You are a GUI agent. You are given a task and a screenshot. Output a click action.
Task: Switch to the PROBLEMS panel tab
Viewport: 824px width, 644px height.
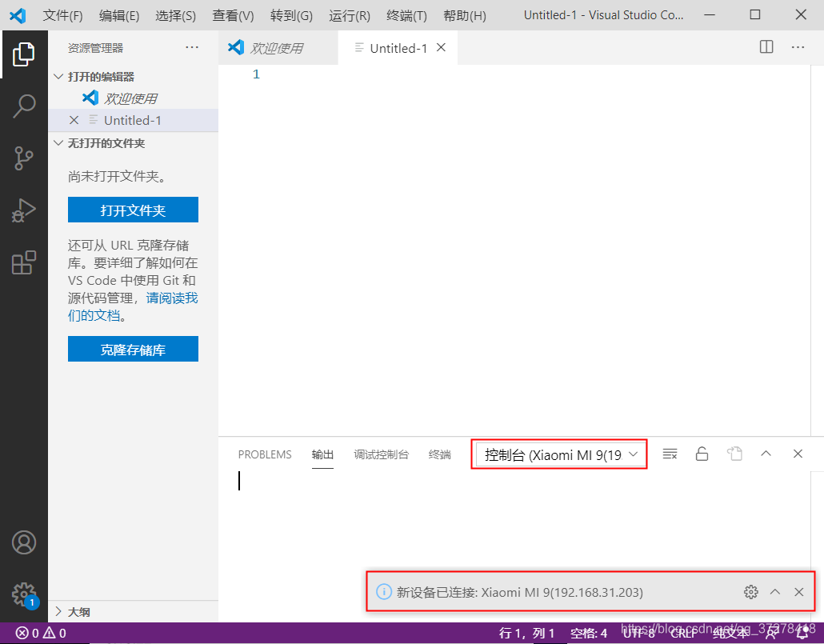(265, 454)
